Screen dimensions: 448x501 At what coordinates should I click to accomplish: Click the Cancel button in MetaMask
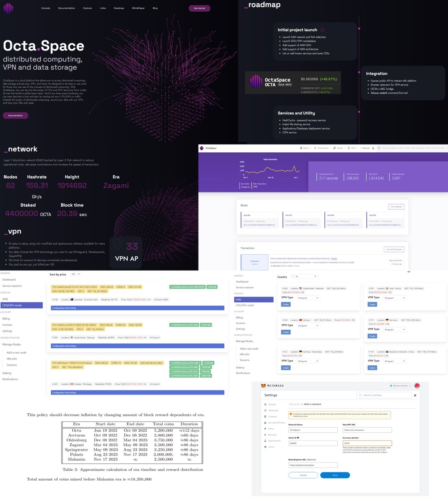[303, 475]
